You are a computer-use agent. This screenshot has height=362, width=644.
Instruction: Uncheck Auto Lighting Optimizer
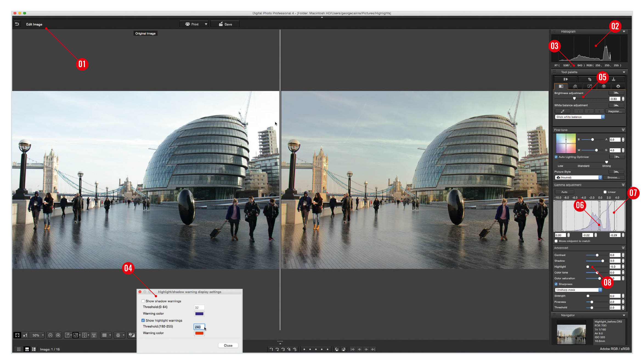tap(556, 157)
